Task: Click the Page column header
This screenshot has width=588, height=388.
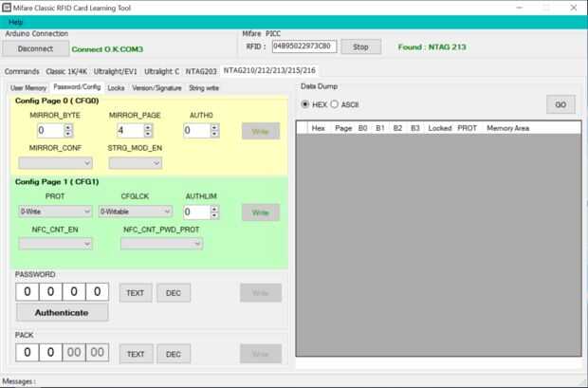Action: tap(343, 128)
